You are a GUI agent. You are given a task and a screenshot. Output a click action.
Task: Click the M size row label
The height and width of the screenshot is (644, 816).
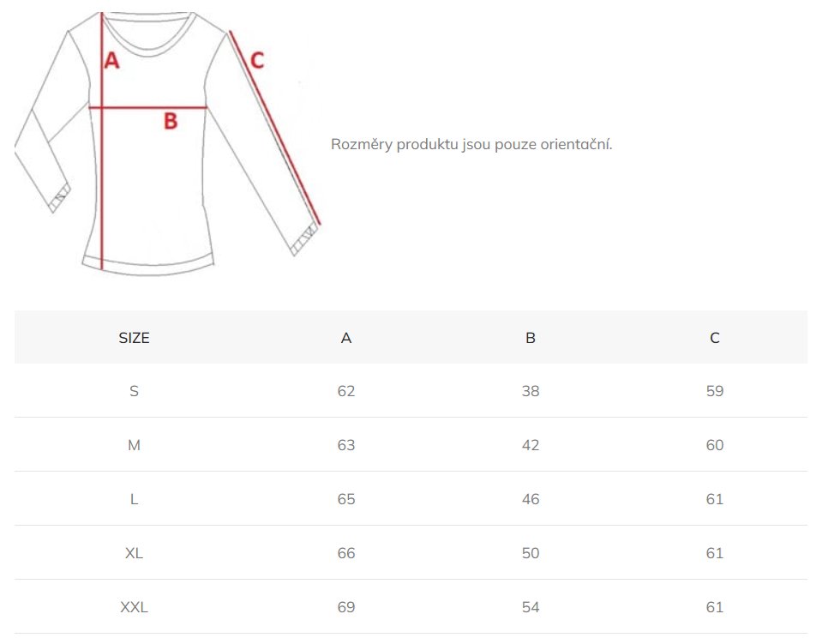[x=135, y=445]
